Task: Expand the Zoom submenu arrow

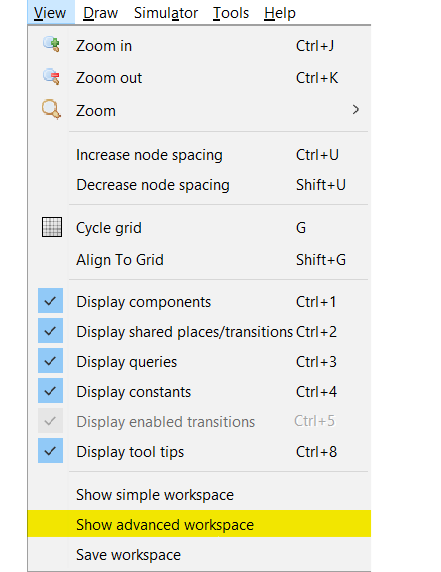Action: point(356,109)
